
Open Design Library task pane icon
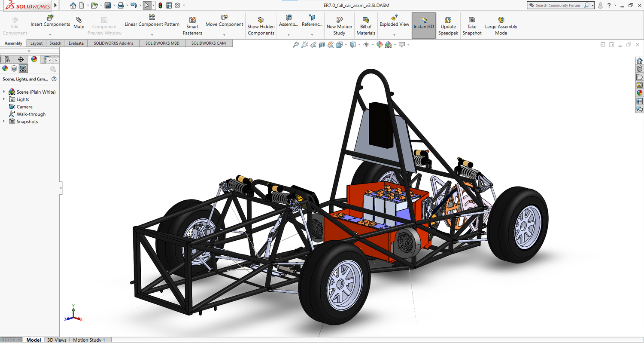pyautogui.click(x=640, y=69)
